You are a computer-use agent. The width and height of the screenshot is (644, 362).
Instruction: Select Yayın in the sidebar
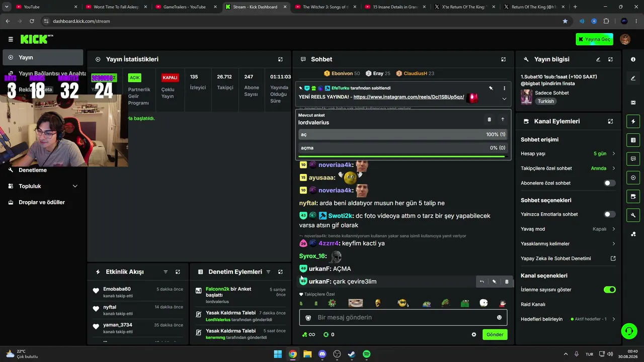pos(43,57)
